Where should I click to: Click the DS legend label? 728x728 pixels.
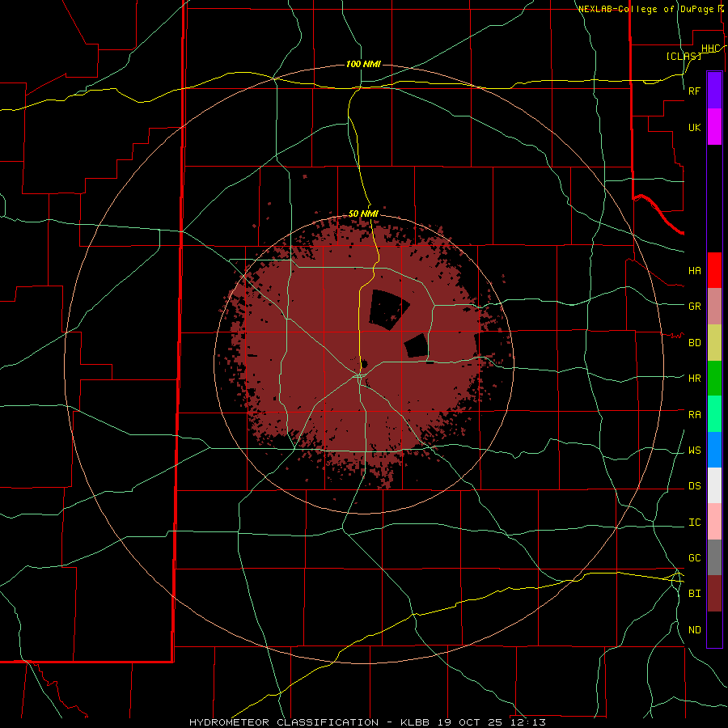pyautogui.click(x=695, y=486)
